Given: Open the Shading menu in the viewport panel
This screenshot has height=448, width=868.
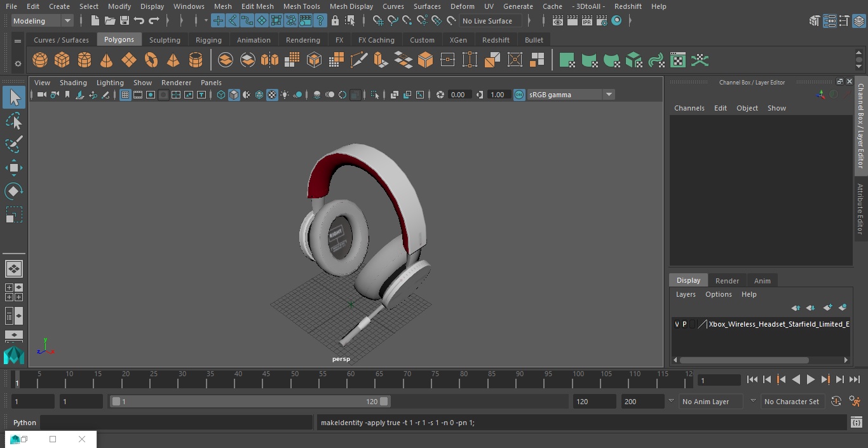Looking at the screenshot, I should [x=73, y=83].
